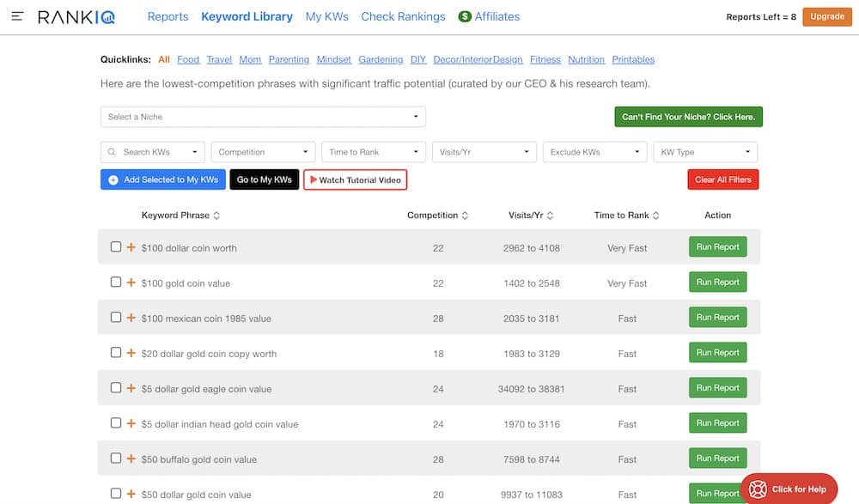Check box for $100 gold coin value
Viewport: 859px width, 504px height.
coord(116,282)
